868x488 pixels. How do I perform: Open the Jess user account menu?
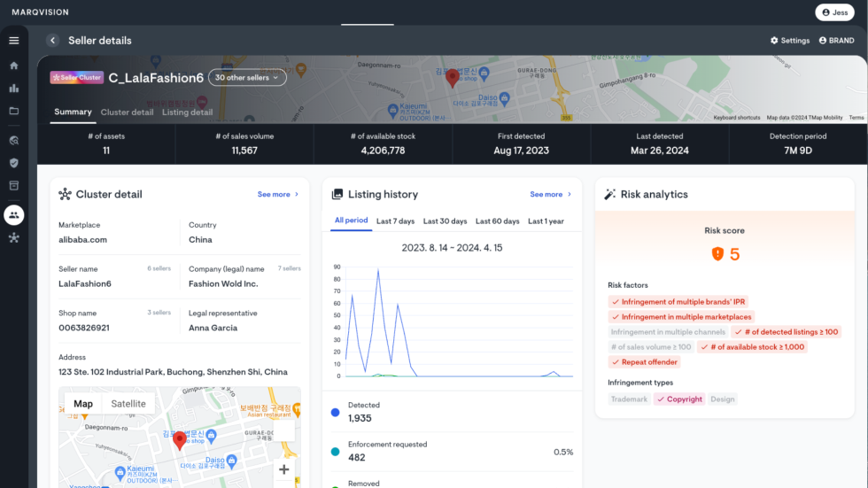(x=835, y=12)
